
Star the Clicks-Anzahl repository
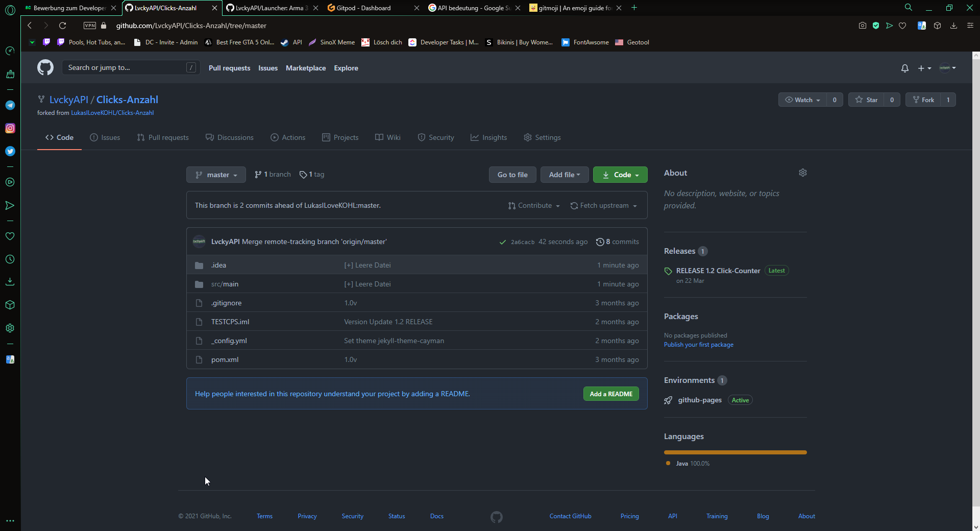867,100
